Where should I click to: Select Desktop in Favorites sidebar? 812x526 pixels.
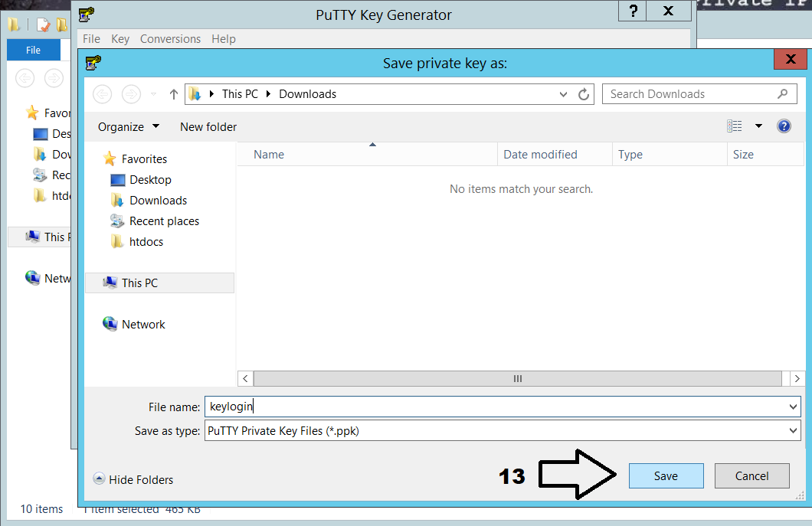pyautogui.click(x=150, y=180)
